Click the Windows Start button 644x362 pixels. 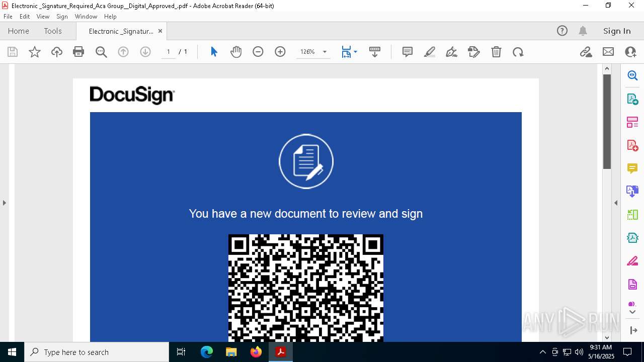pos(12,352)
